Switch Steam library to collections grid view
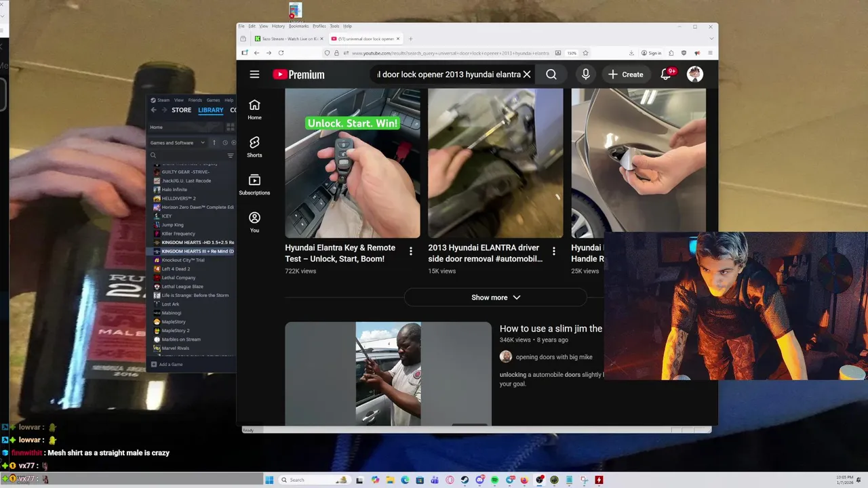 pos(231,127)
